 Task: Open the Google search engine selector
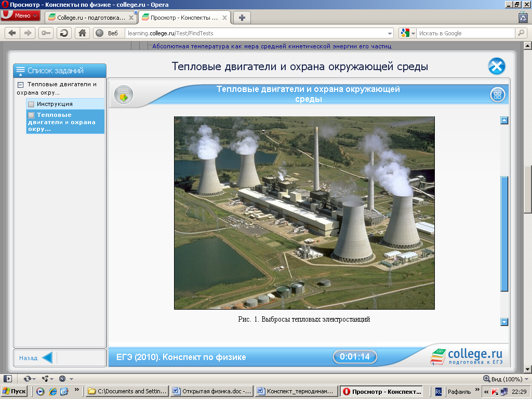click(x=407, y=33)
